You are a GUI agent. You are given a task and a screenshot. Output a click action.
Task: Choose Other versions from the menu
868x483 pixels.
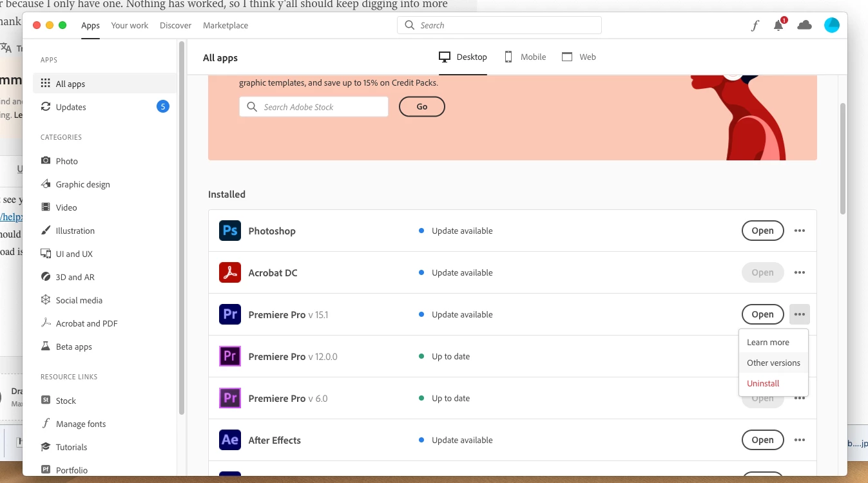(x=773, y=363)
